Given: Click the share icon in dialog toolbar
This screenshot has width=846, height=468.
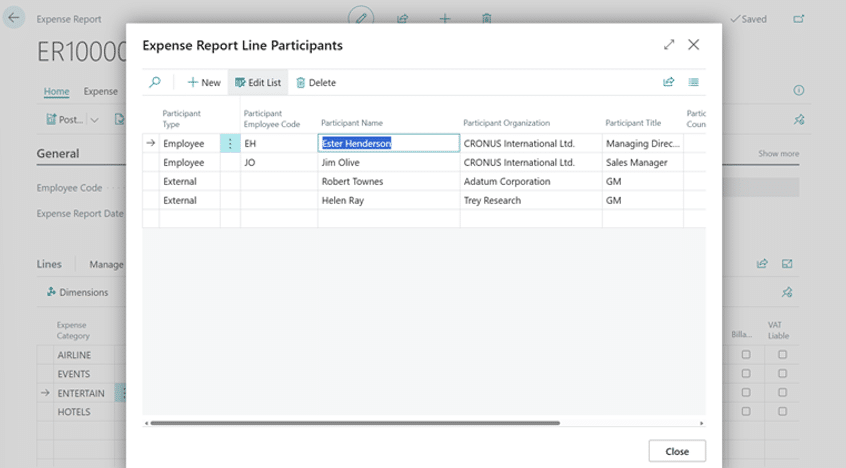Looking at the screenshot, I should pos(669,82).
